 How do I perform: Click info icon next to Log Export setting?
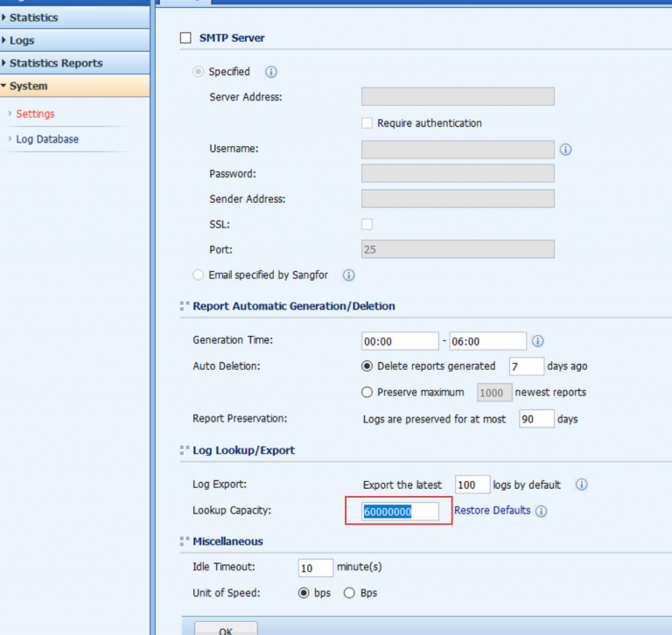pos(582,485)
